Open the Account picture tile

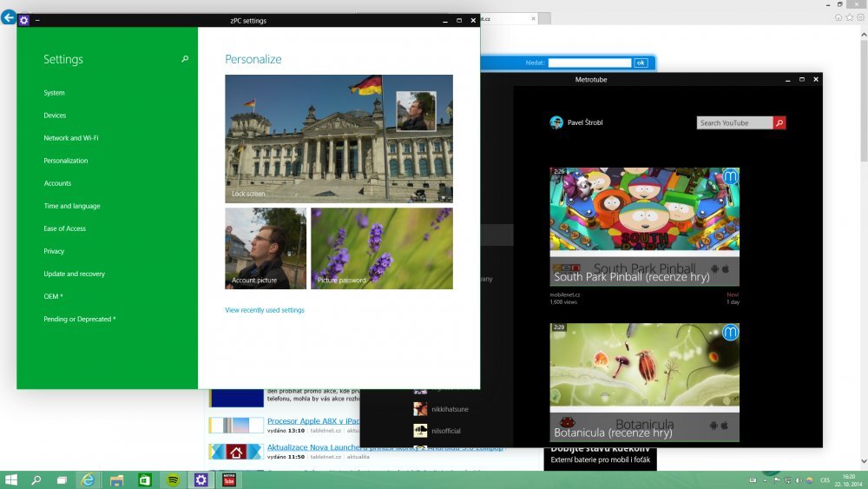[266, 248]
